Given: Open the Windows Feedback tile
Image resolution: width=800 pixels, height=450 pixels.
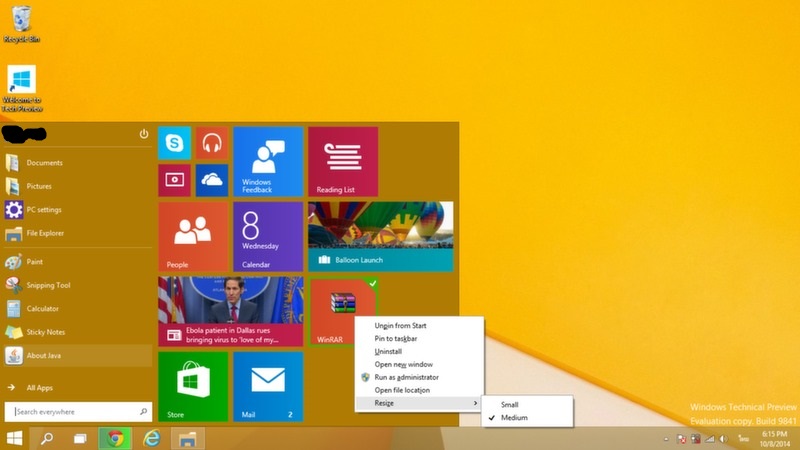Looking at the screenshot, I should (268, 162).
